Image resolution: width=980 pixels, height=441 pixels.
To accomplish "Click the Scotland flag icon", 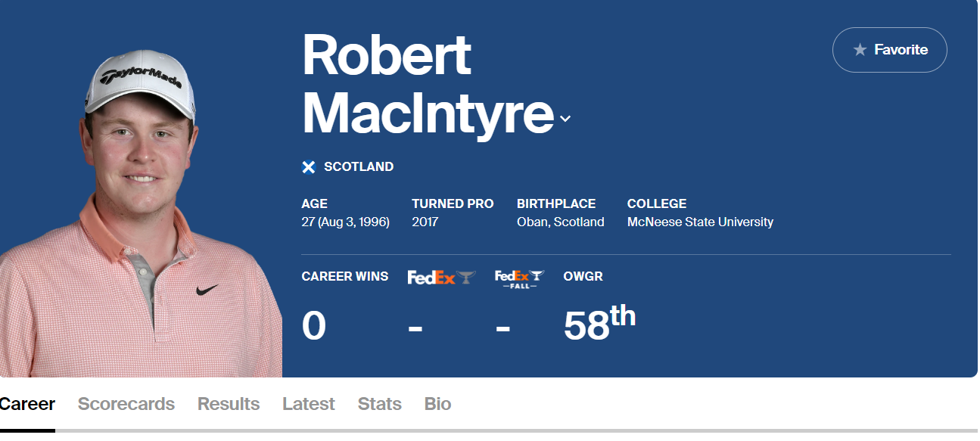I will pos(309,167).
